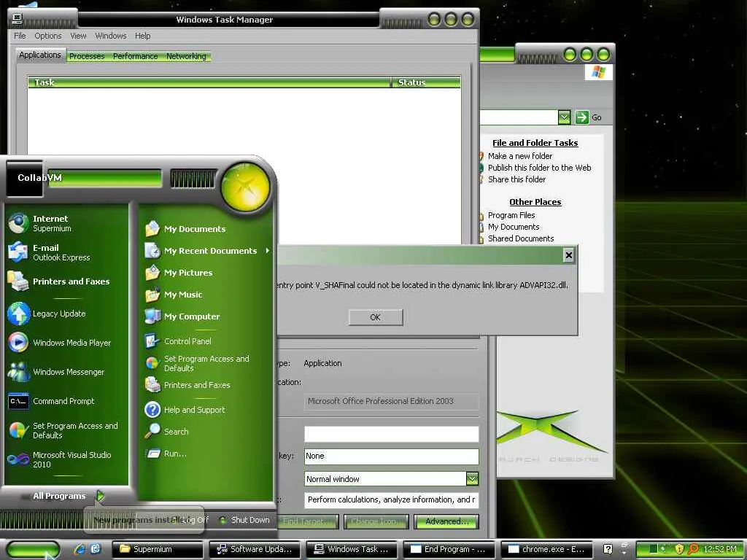747x560 pixels.
Task: Switch to the Processes tab
Action: tap(87, 56)
